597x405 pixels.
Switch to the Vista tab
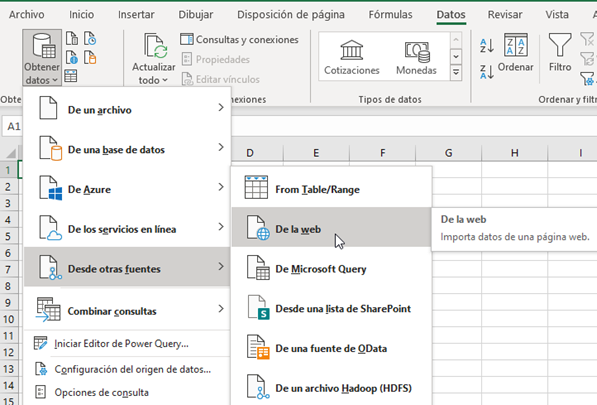pyautogui.click(x=557, y=14)
